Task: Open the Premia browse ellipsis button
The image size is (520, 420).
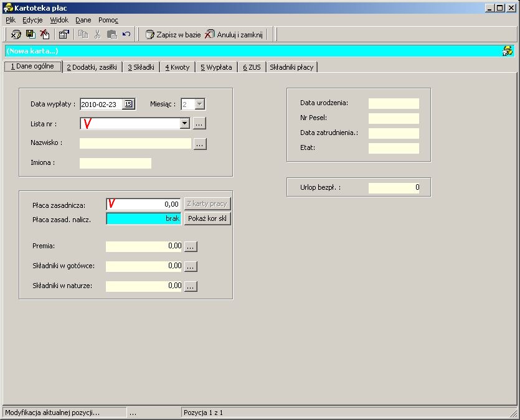Action: coord(191,247)
